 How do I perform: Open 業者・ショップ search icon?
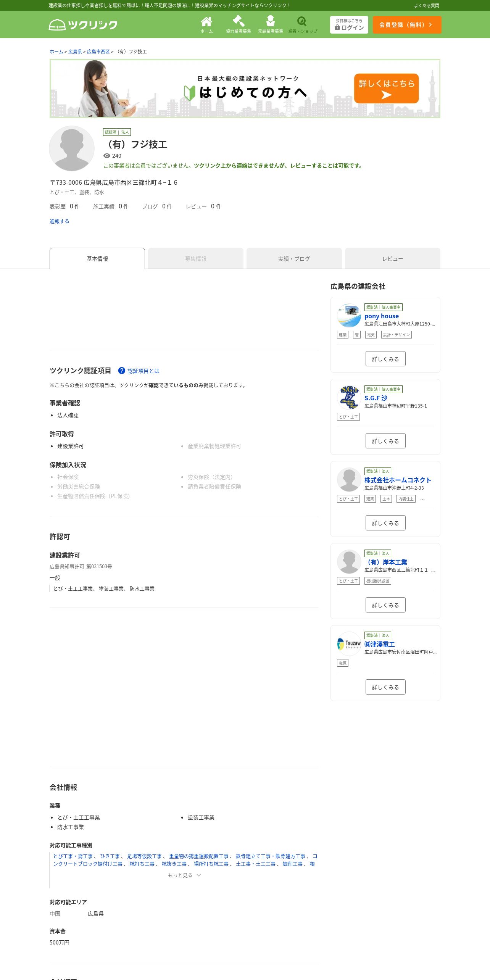click(x=303, y=25)
